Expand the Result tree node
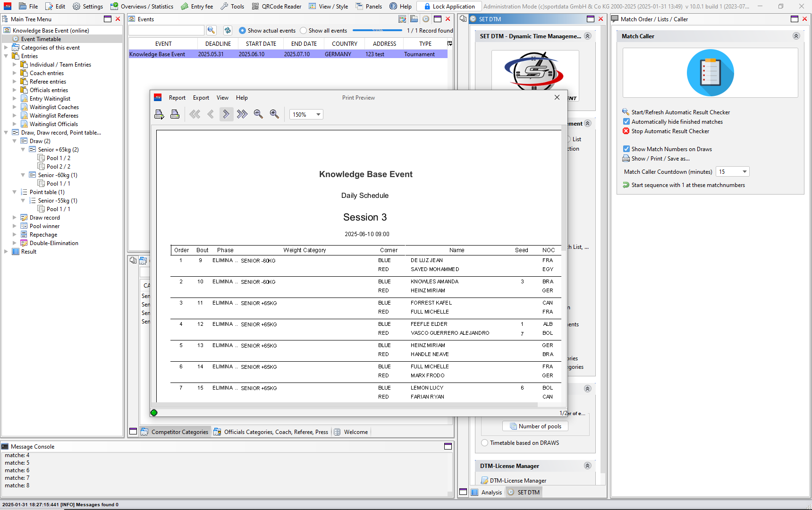Viewport: 812px width, 510px height. (6, 251)
